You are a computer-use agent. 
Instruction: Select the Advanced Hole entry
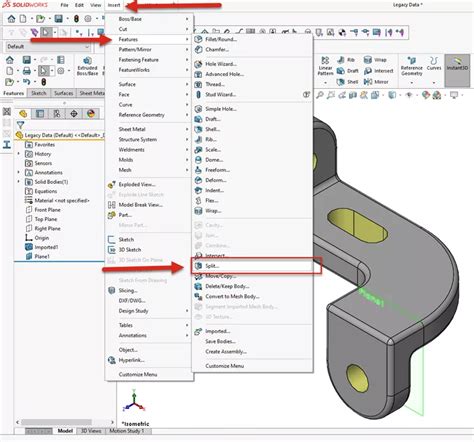(x=253, y=74)
